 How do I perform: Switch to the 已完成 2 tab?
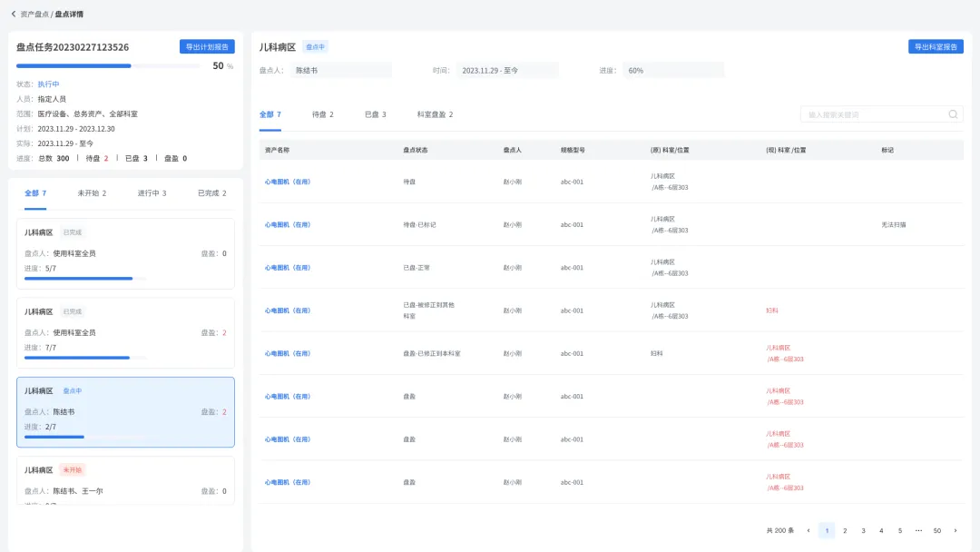pyautogui.click(x=211, y=193)
